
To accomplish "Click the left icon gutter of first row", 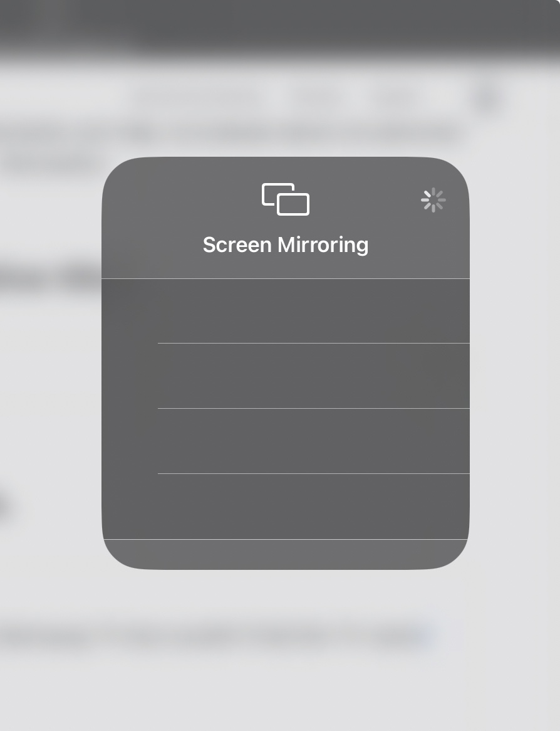I will coord(130,311).
